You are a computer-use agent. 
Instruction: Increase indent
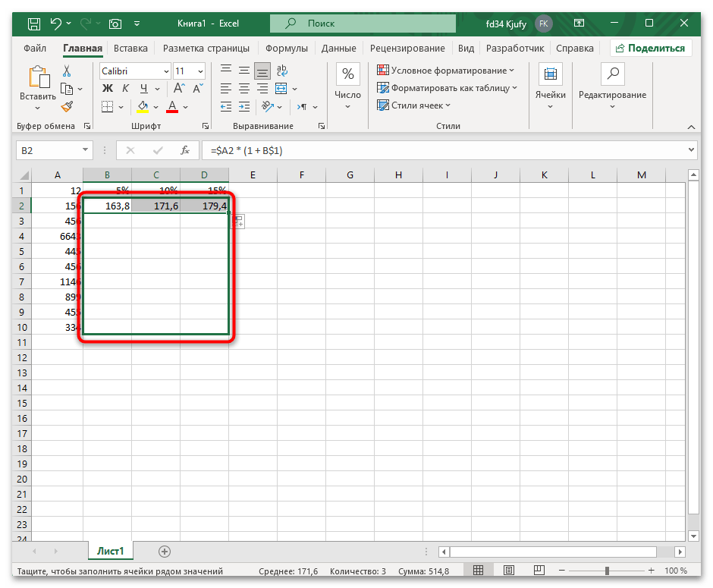(244, 107)
